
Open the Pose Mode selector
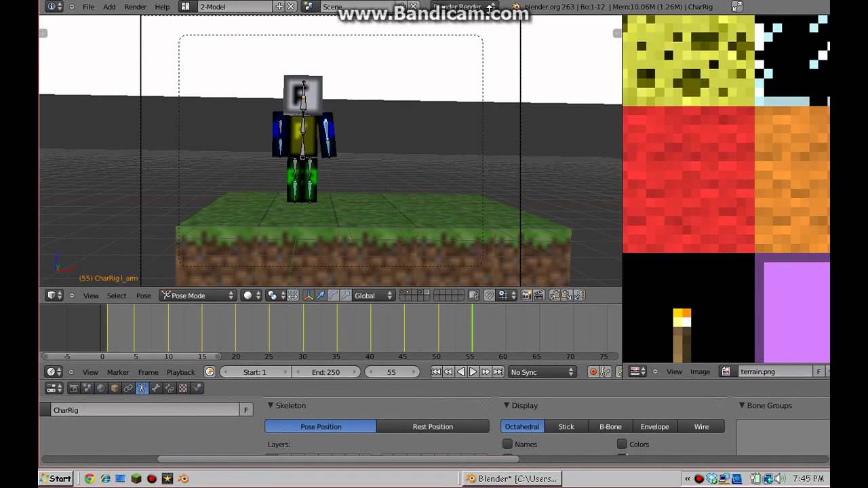tap(197, 296)
